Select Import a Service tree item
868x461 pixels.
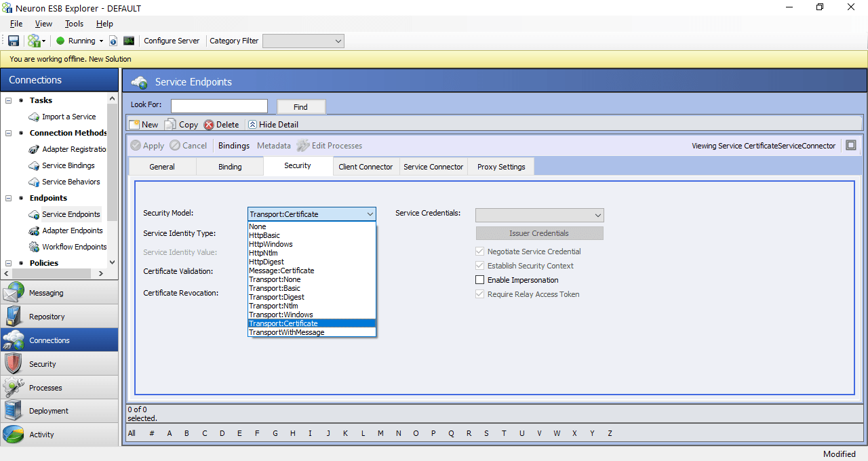68,117
